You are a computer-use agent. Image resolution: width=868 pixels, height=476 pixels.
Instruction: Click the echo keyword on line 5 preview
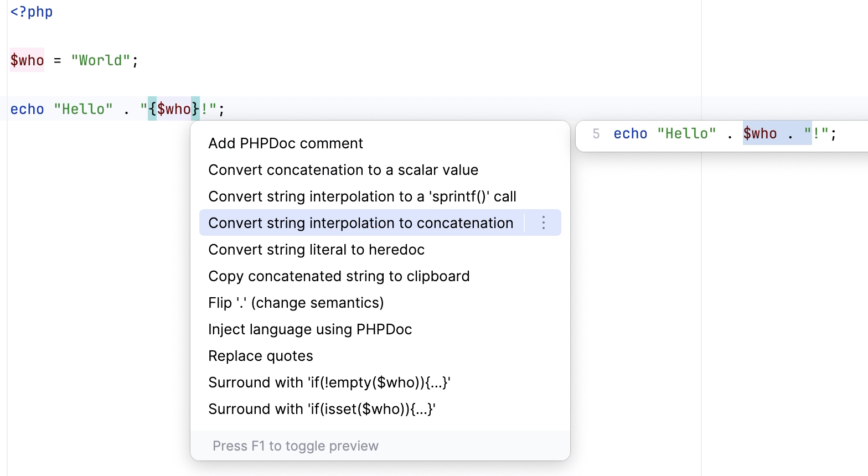[x=630, y=133]
